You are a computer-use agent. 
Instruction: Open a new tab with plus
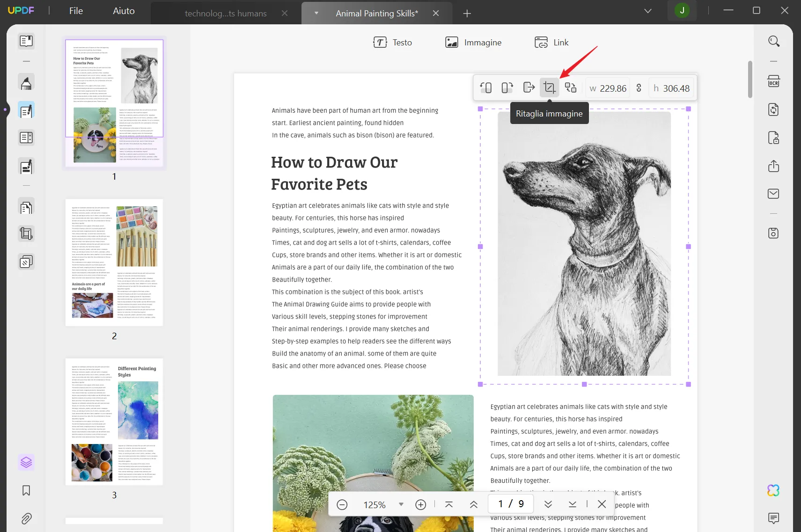(x=467, y=14)
